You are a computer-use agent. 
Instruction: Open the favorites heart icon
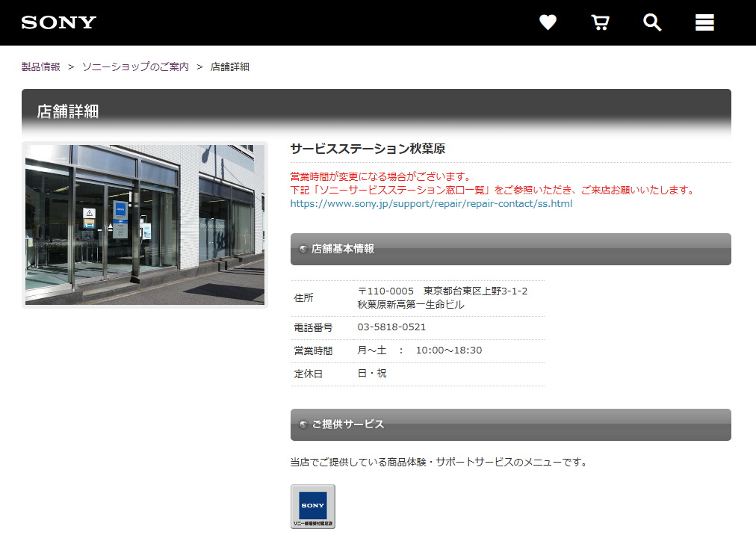tap(548, 22)
